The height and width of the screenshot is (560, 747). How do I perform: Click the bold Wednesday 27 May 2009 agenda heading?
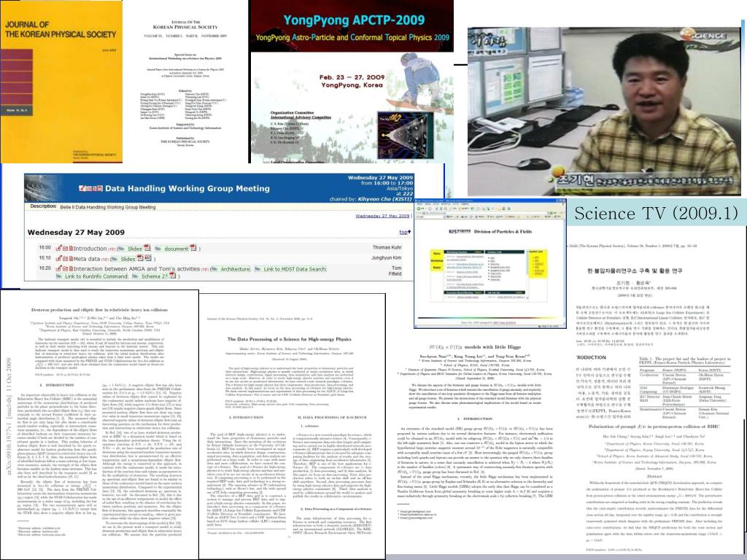(76, 232)
